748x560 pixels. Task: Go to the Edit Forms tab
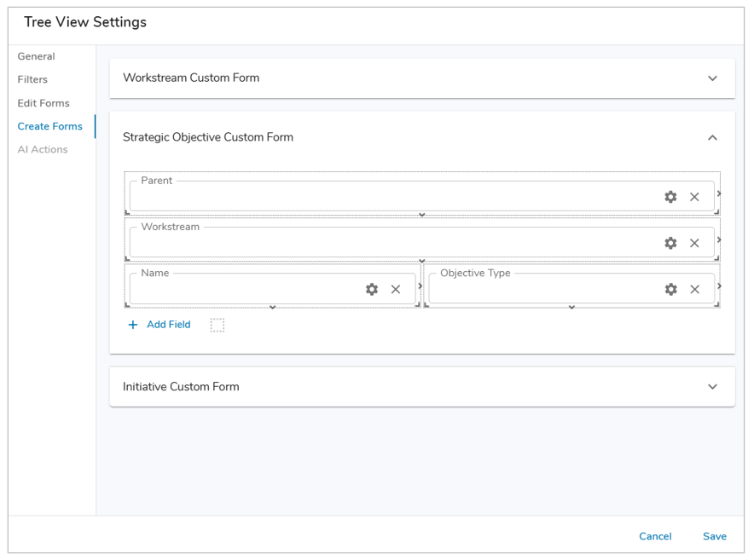(43, 103)
